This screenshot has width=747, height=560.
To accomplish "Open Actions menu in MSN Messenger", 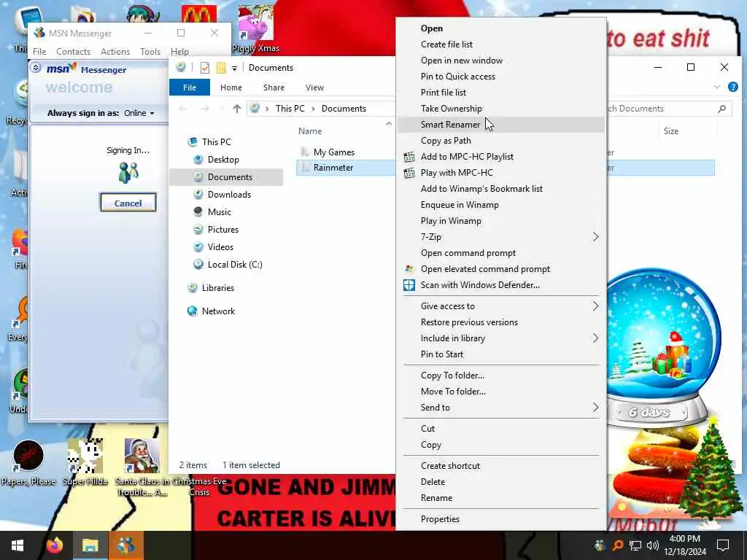I will (x=115, y=52).
